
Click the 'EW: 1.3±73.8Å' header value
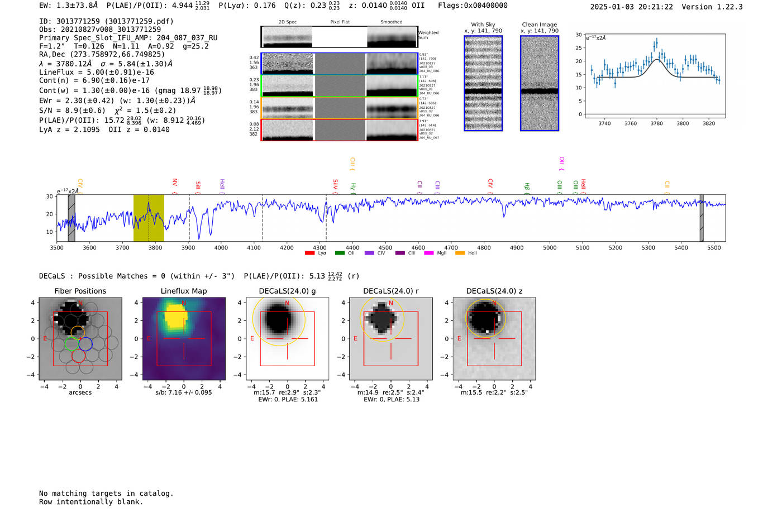[68, 6]
